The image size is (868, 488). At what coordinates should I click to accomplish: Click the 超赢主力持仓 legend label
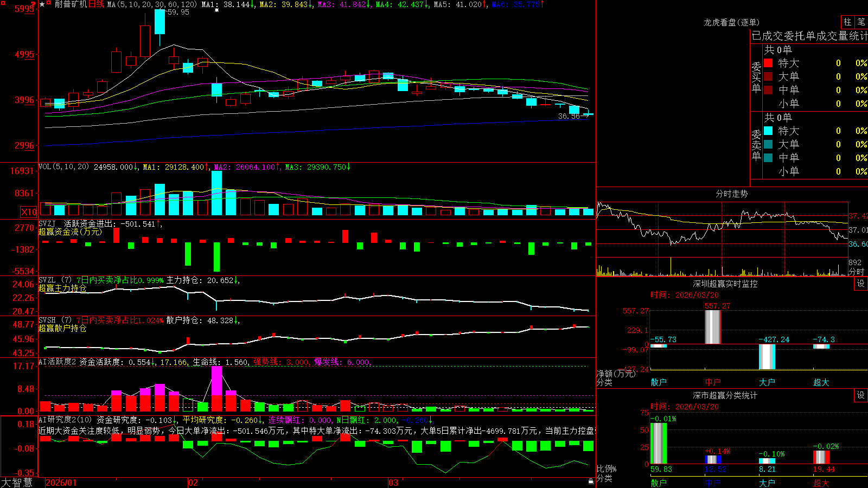62,288
